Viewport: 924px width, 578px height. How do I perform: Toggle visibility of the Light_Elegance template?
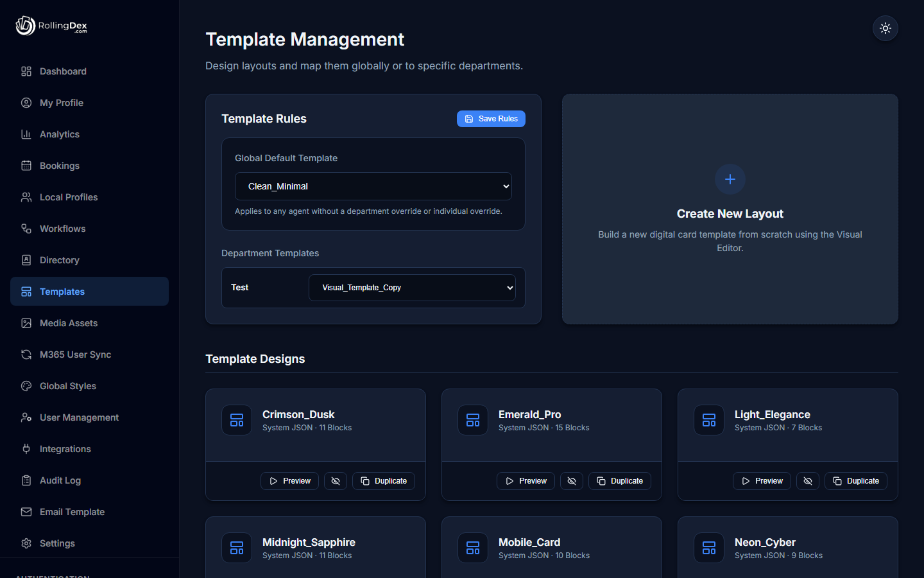808,481
